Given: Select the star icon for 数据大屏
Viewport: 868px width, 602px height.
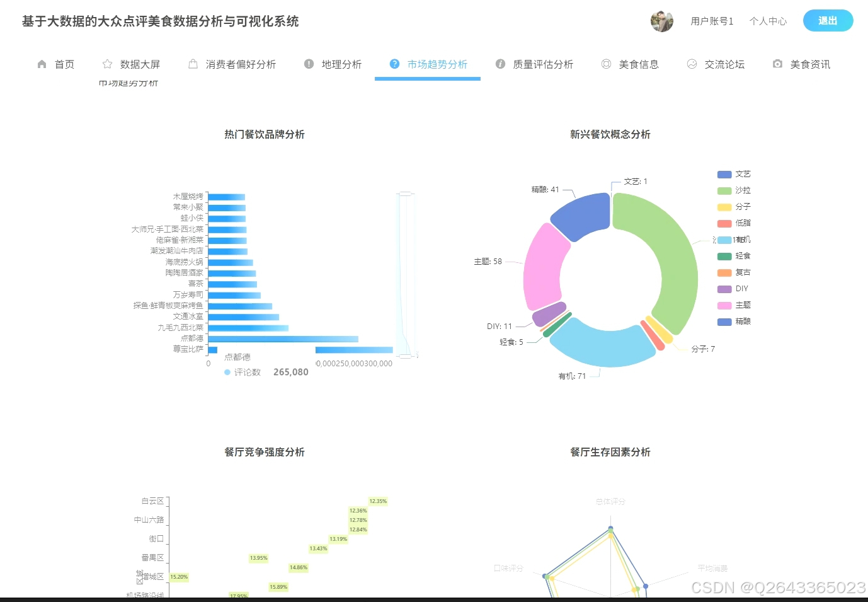Looking at the screenshot, I should pos(106,63).
